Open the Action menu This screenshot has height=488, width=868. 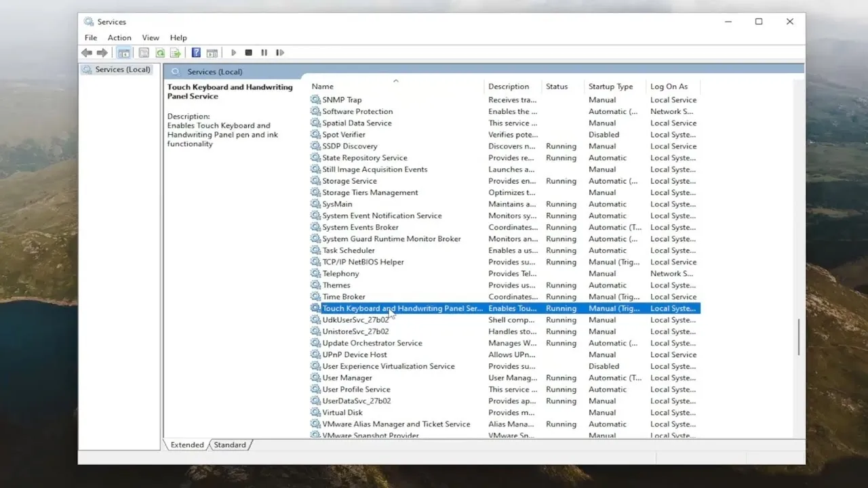click(119, 37)
